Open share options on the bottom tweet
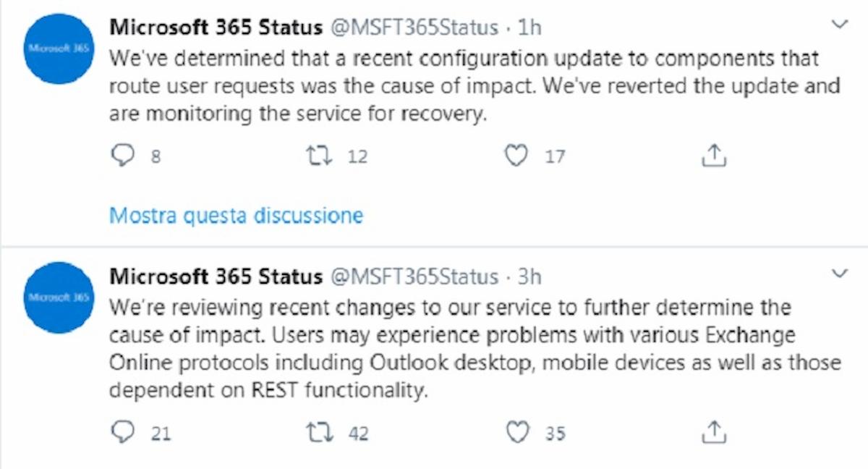This screenshot has height=469, width=868. pos(715,431)
